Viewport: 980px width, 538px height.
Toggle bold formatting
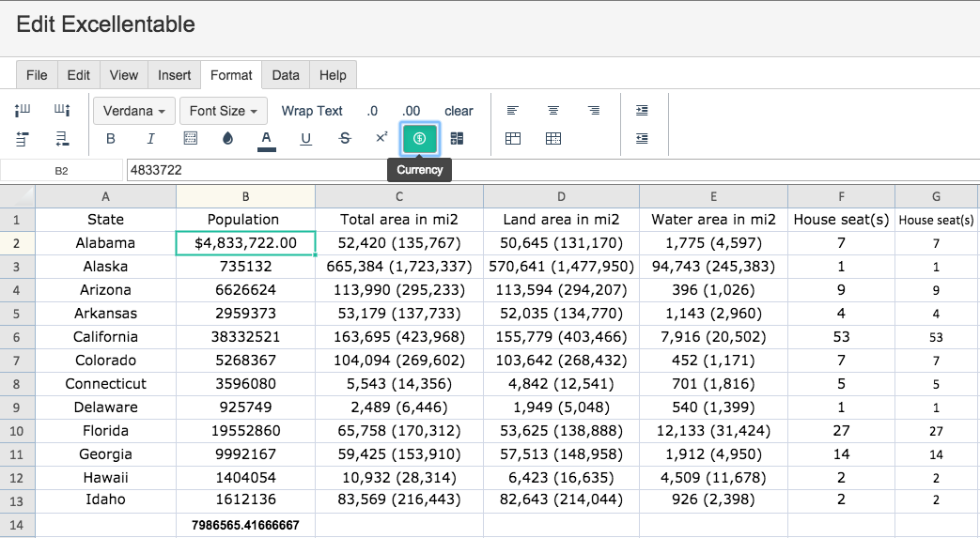point(111,139)
